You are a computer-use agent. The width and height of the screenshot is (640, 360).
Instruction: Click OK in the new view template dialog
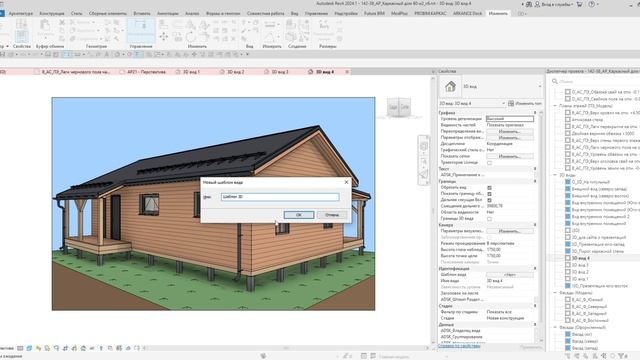coord(299,215)
